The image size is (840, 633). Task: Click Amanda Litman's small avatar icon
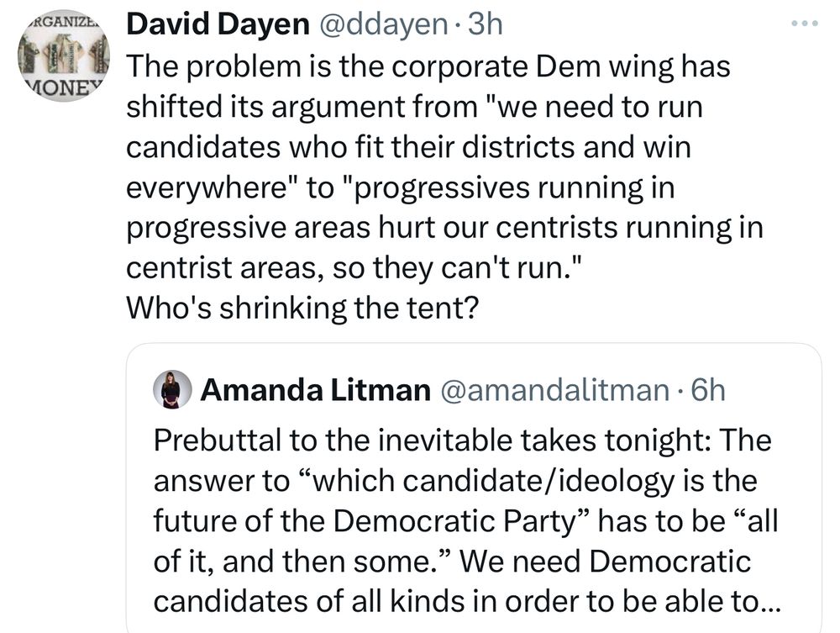pyautogui.click(x=171, y=389)
